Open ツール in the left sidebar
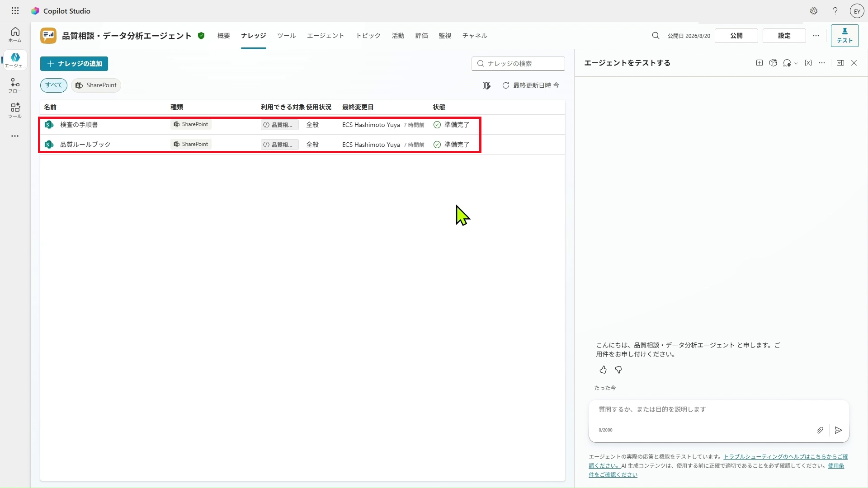Image resolution: width=868 pixels, height=488 pixels. click(x=15, y=111)
